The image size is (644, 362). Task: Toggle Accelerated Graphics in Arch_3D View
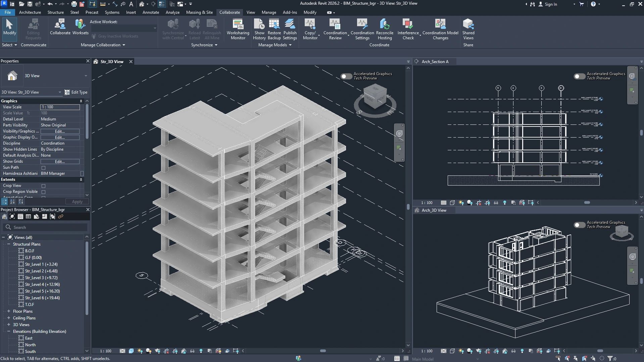(x=579, y=225)
